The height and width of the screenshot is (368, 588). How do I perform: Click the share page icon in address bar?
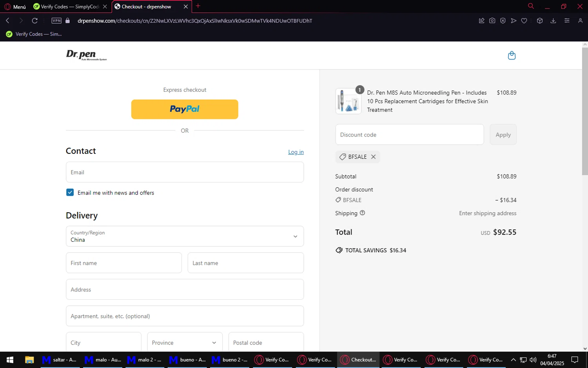click(481, 20)
